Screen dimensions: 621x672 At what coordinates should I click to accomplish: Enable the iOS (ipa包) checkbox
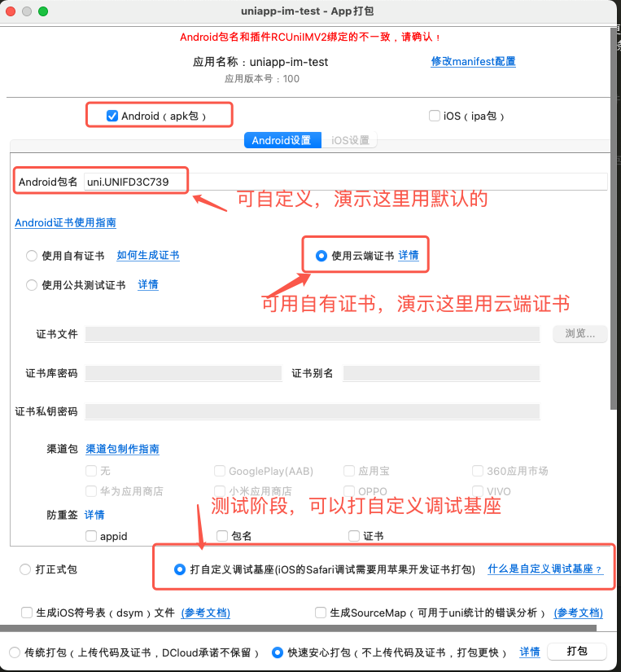(435, 116)
